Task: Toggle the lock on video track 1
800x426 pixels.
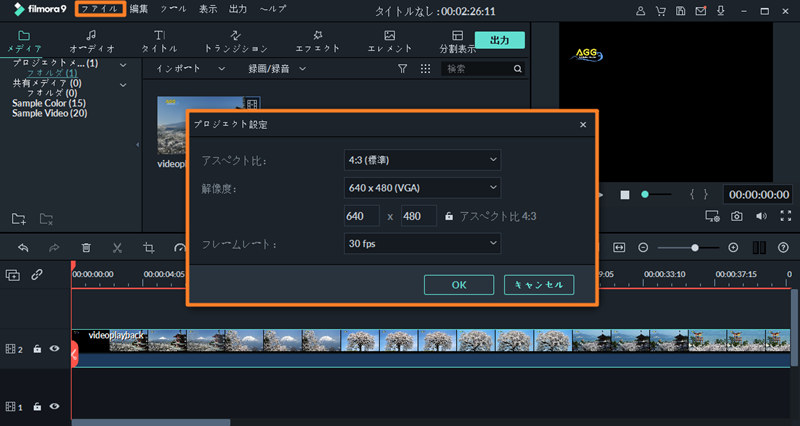Action: click(37, 407)
